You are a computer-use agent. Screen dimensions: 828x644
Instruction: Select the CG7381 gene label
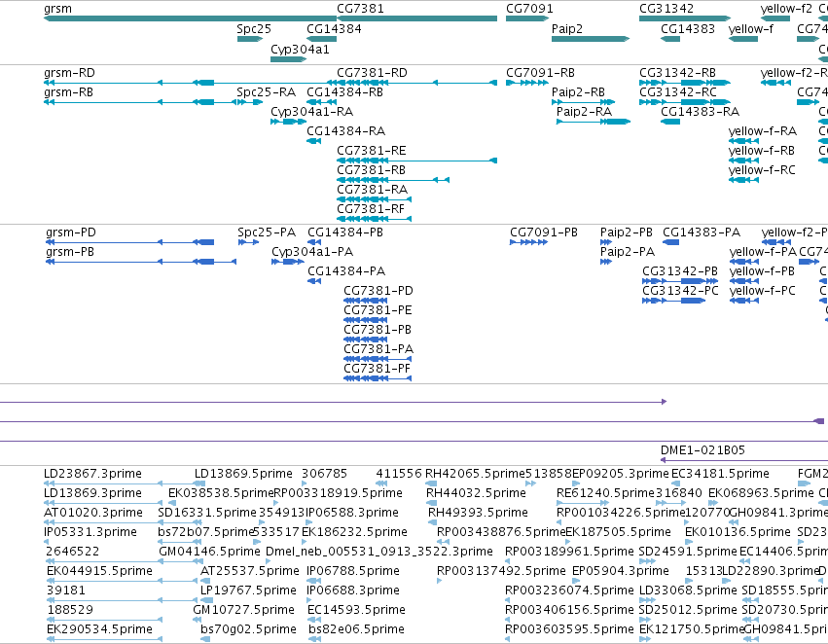click(360, 9)
